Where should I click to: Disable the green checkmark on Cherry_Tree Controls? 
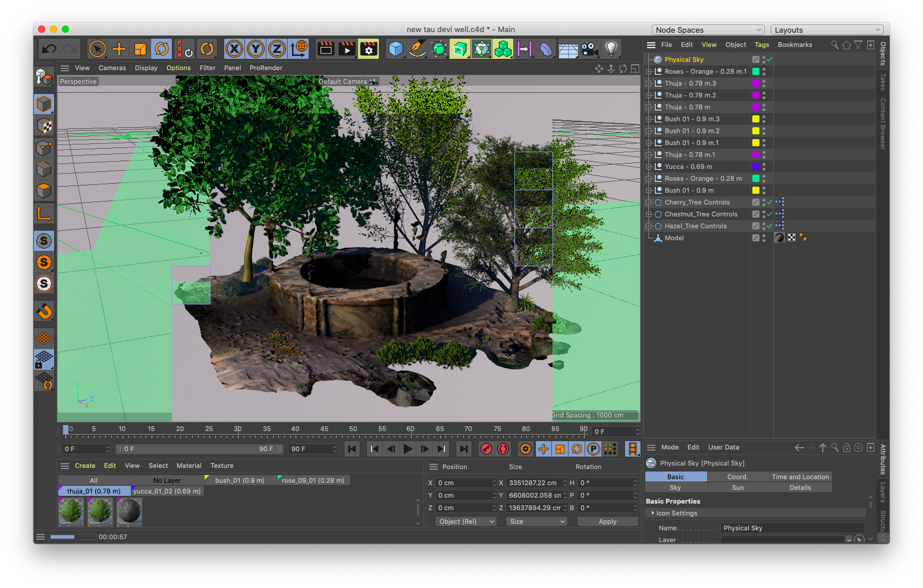[x=769, y=202]
